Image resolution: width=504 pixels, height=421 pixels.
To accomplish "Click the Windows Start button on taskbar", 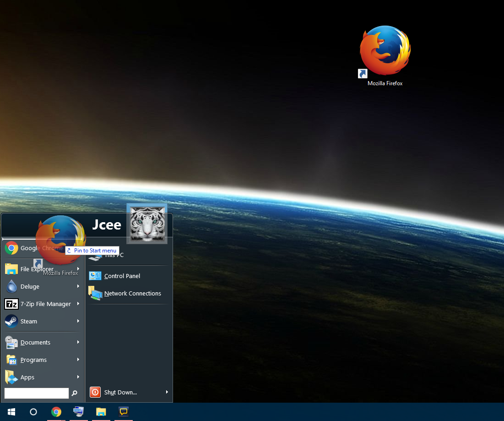I will (11, 412).
